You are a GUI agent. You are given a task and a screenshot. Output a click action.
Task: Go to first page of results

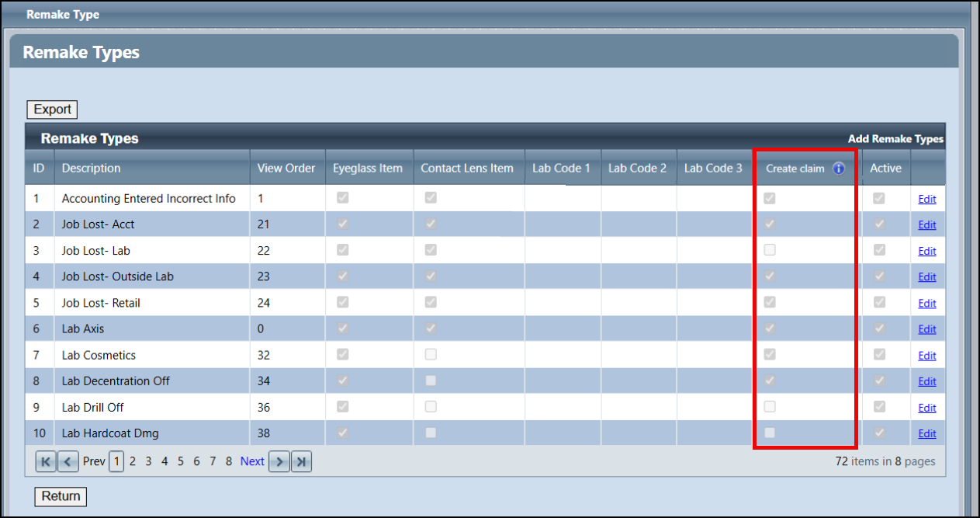click(x=46, y=462)
